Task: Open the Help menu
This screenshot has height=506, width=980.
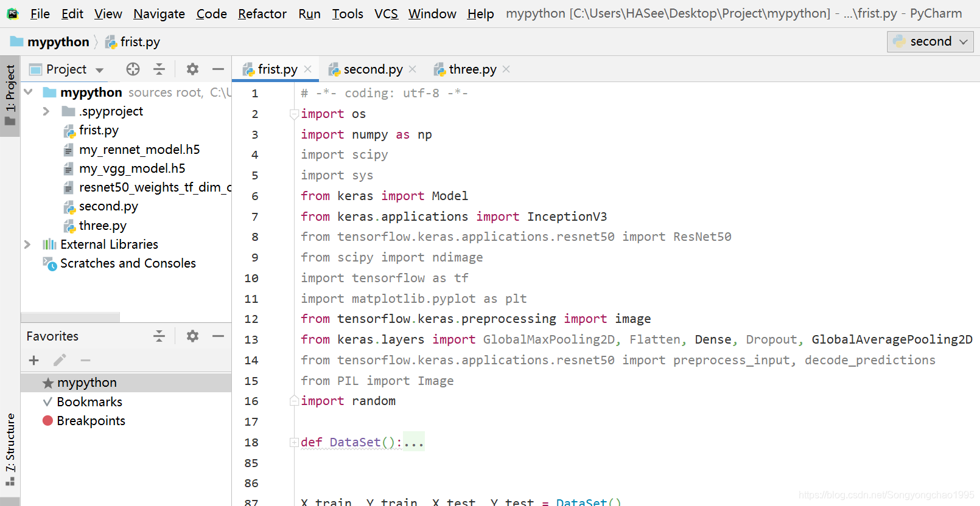Action: [x=480, y=13]
